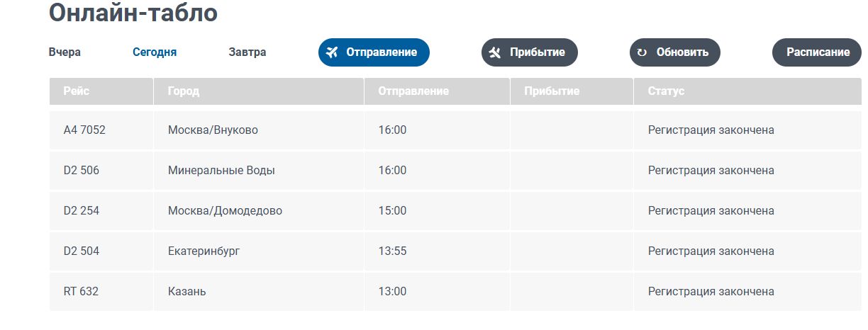Select flight A4 7052 row
Screen dimensions: 868x330
455,130
